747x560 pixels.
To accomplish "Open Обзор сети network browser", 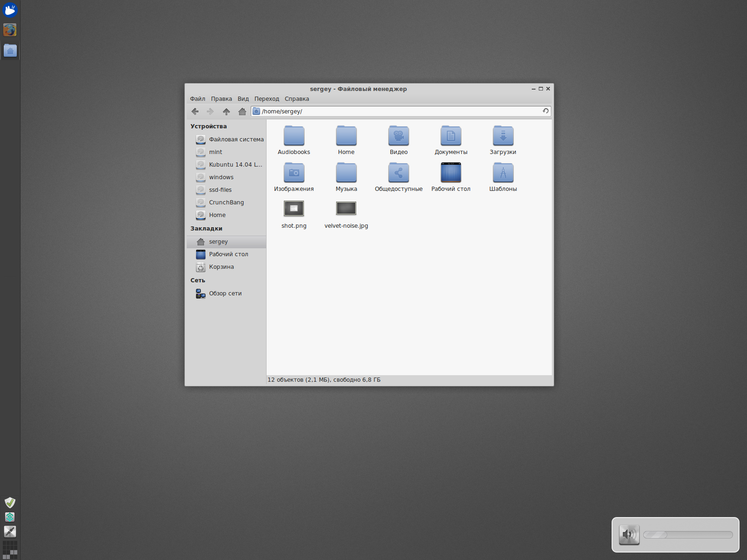I will 226,294.
